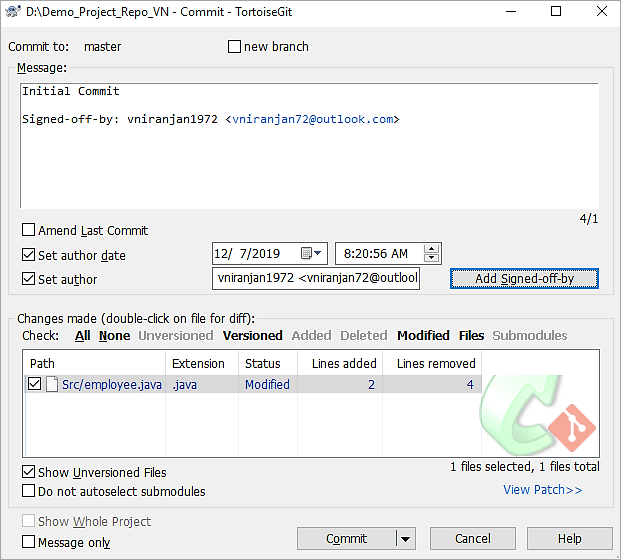The width and height of the screenshot is (621, 560).
Task: Click None to uncheck files
Action: pos(114,336)
